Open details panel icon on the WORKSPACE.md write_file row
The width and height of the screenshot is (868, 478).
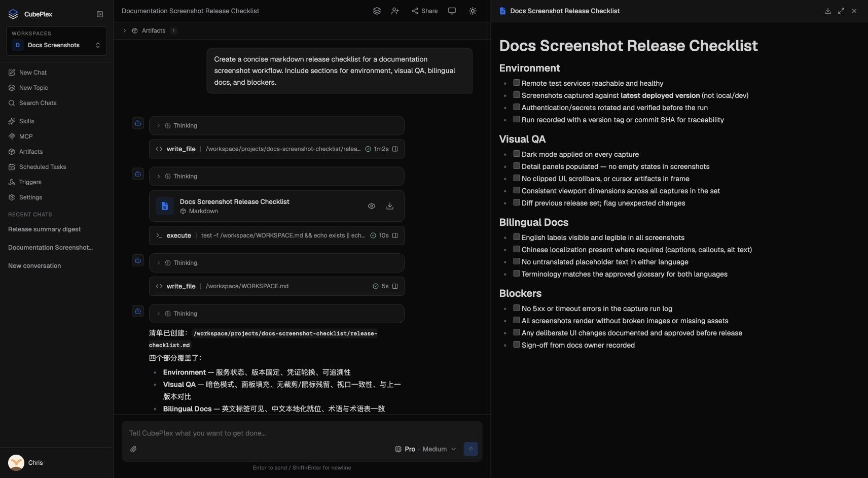click(x=395, y=286)
